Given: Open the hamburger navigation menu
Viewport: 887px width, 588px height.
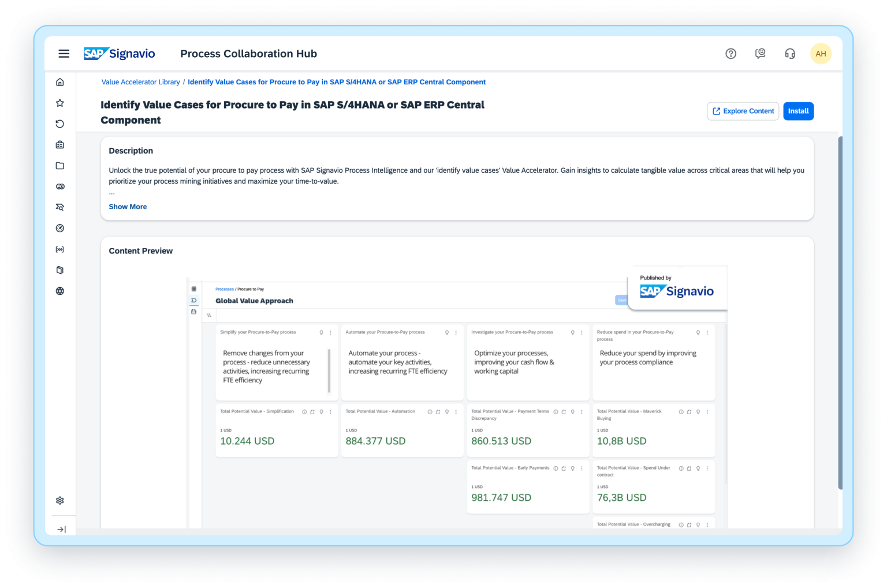Looking at the screenshot, I should coord(64,53).
